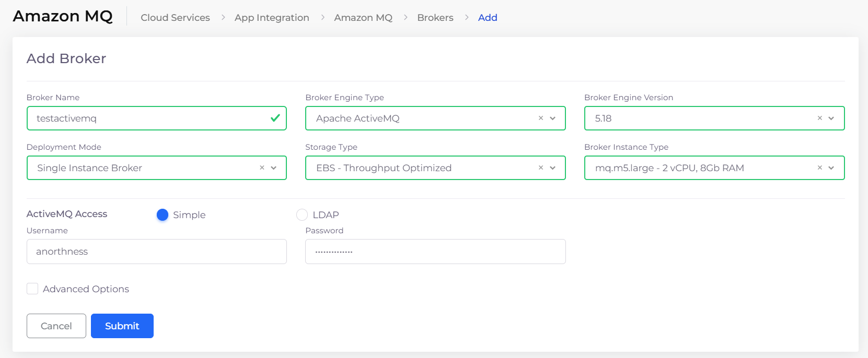Screen dimensions: 868x358
Task: Clear the Storage Type selection
Action: tap(541, 168)
